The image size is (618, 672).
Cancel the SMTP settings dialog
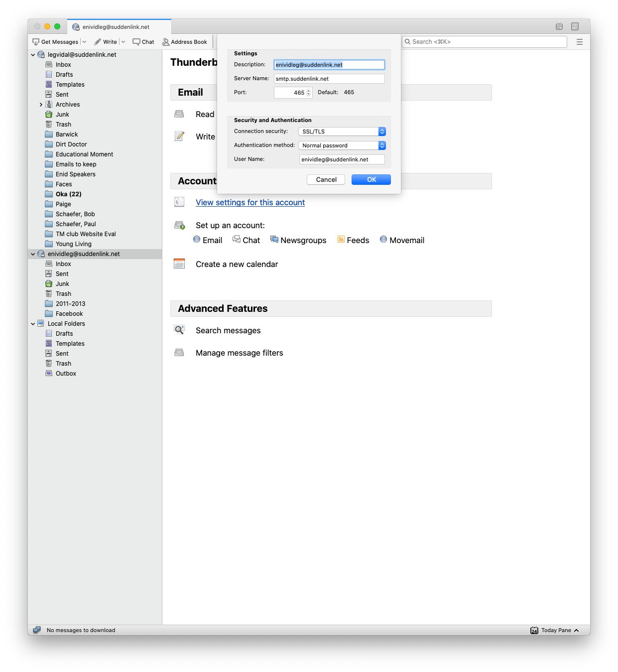[326, 180]
